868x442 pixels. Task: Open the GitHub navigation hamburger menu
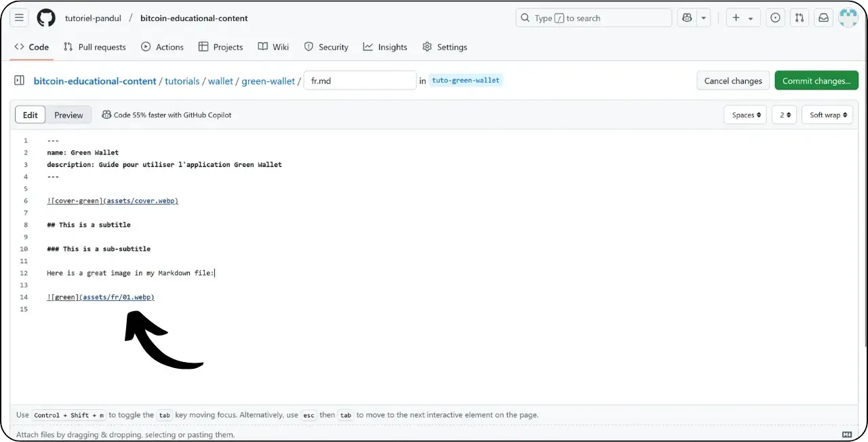click(x=19, y=18)
